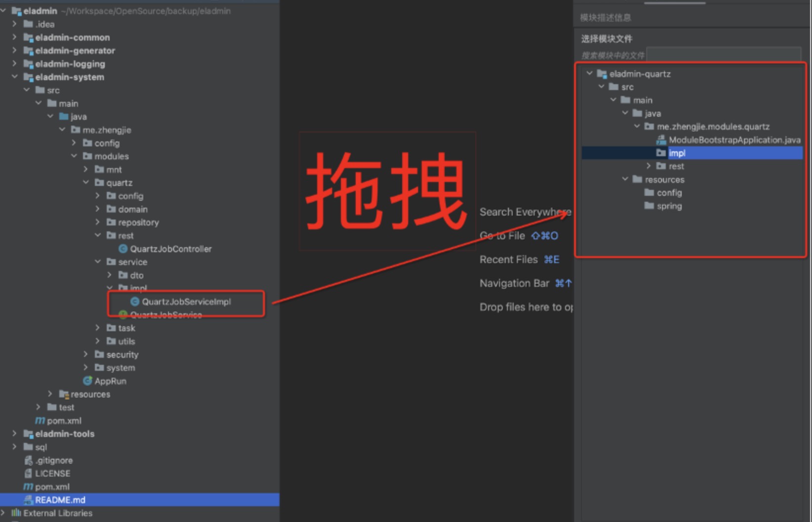The width and height of the screenshot is (812, 522).
Task: Click the spring folder icon in right panel
Action: tap(649, 206)
